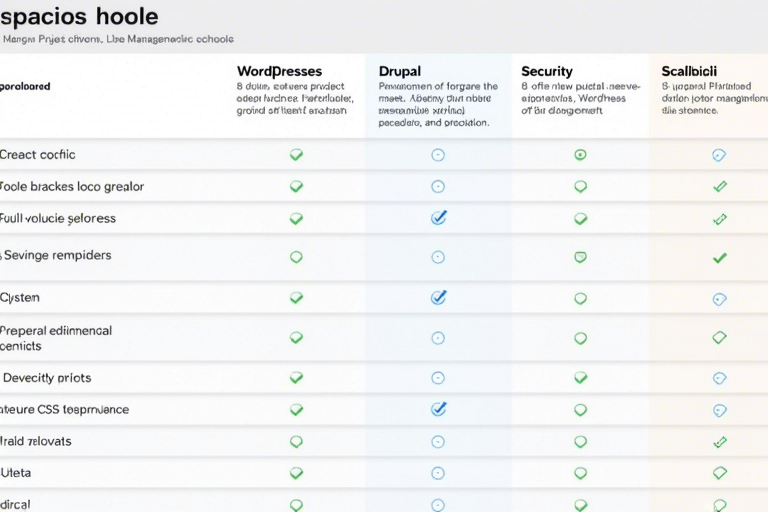
Task: Click Security radio circle in Creact cocflic row
Action: click(580, 155)
